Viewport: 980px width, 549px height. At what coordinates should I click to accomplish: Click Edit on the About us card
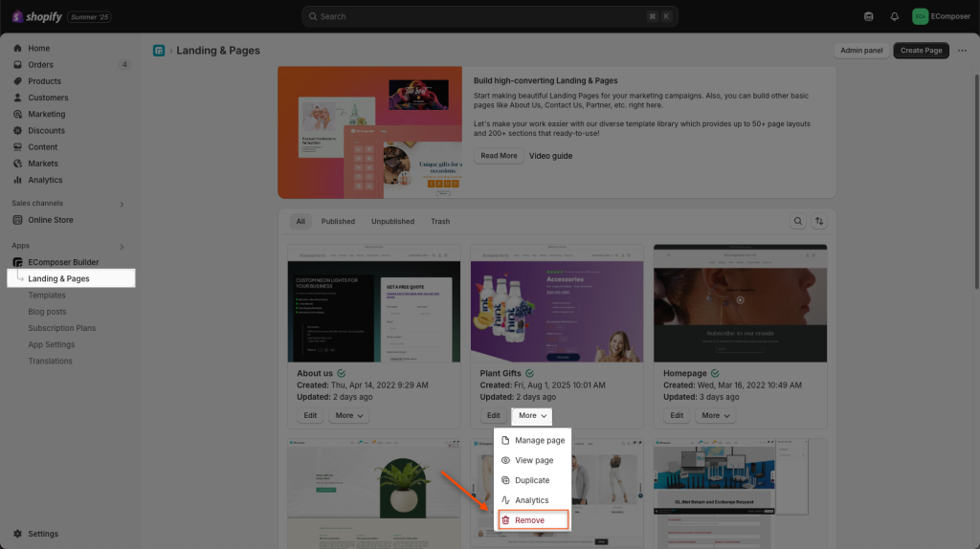pos(310,415)
